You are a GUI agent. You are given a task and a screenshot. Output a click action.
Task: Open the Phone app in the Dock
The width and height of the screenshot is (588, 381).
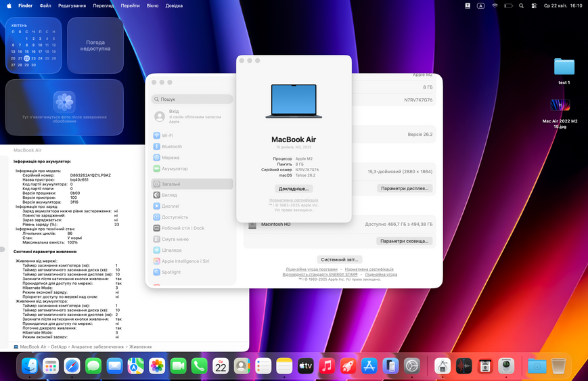pos(200,366)
